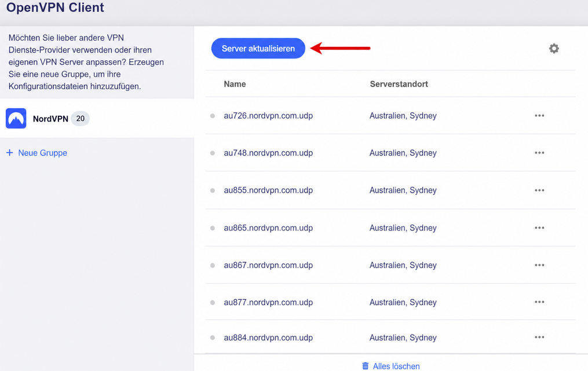Select server au855.nordvpn.com.udp
Viewport: 588px width, 371px height.
[268, 190]
